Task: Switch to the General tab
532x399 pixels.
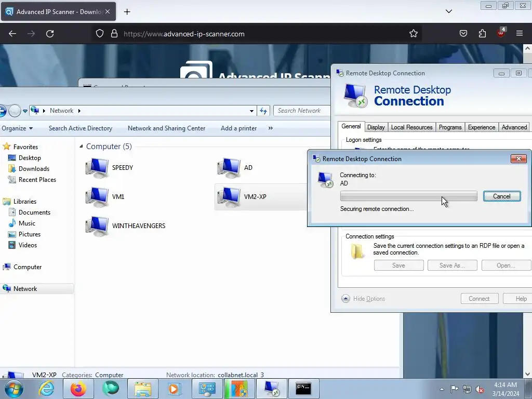Action: 351,127
